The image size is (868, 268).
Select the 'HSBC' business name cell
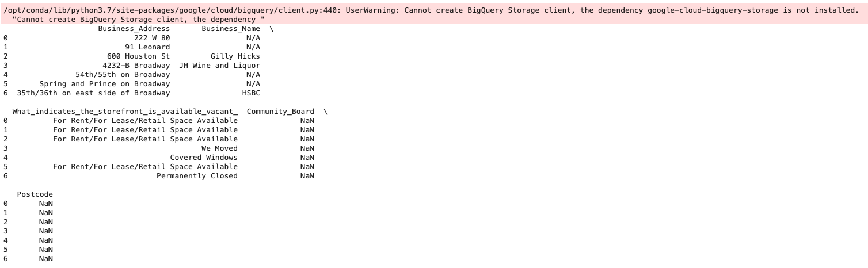[251, 93]
